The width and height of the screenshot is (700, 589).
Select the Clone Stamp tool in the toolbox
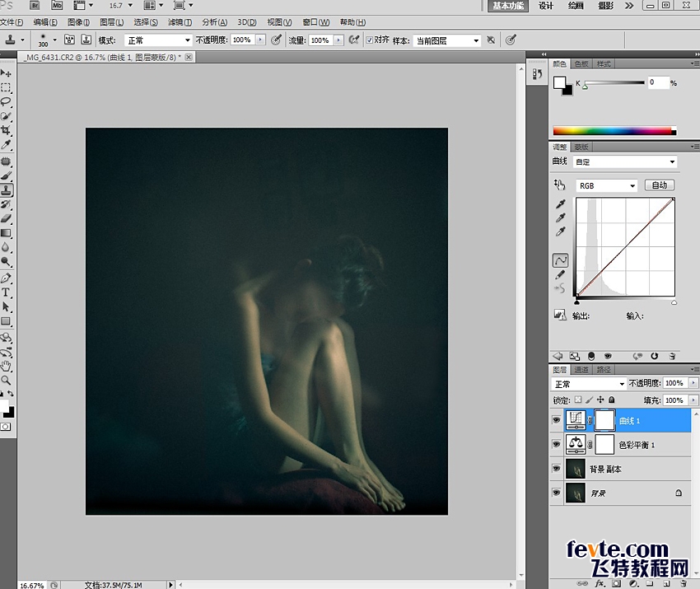tap(7, 189)
